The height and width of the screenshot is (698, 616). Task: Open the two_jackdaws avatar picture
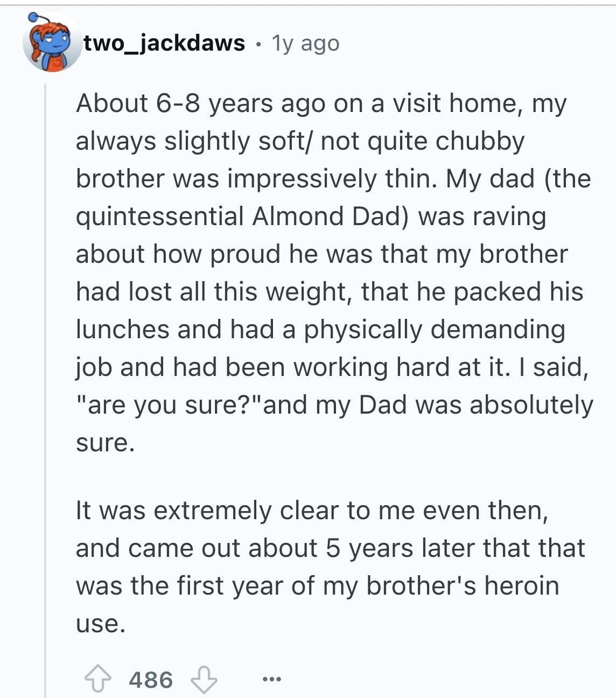pyautogui.click(x=51, y=43)
